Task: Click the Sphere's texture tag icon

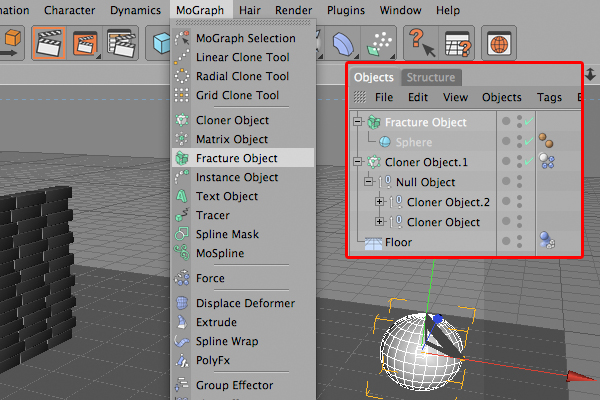Action: [546, 140]
